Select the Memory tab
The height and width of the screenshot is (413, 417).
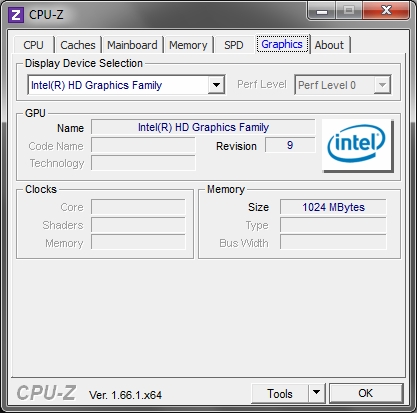pyautogui.click(x=188, y=45)
